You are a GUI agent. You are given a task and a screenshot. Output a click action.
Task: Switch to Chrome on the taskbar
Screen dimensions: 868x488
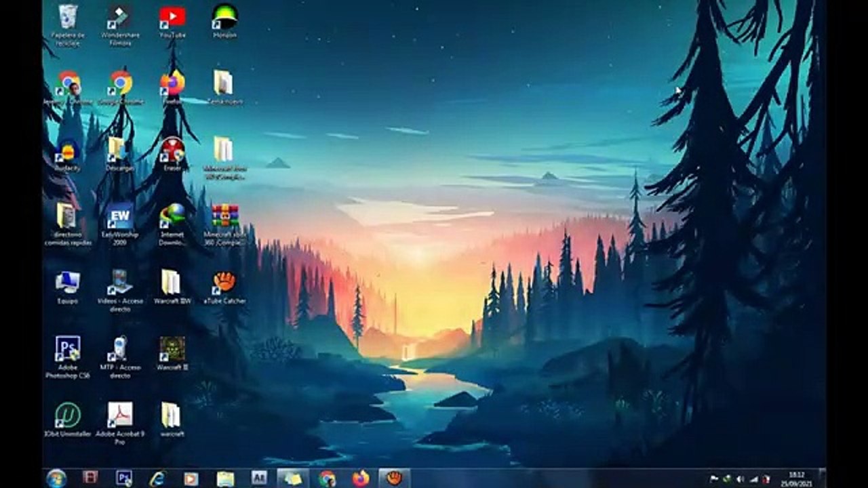click(327, 478)
